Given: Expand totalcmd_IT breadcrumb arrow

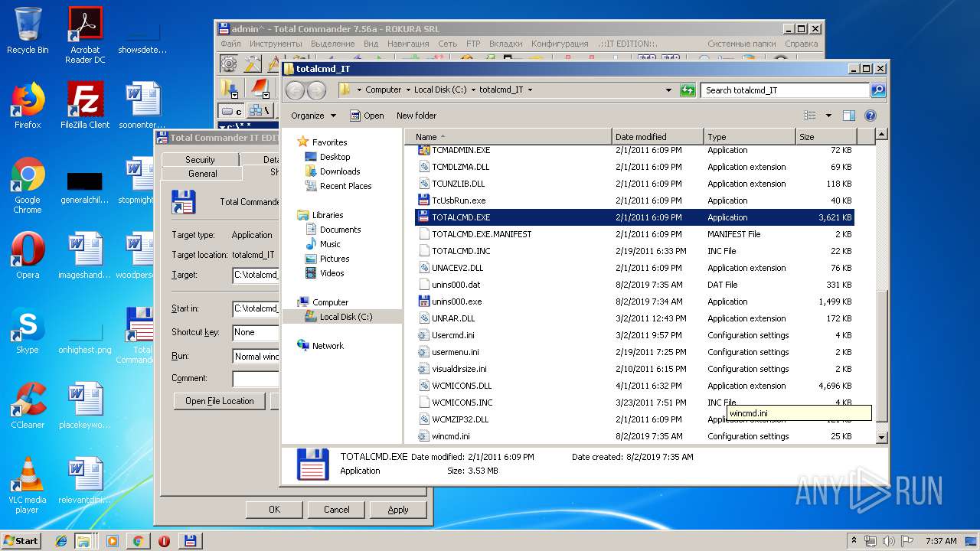Looking at the screenshot, I should coord(530,90).
